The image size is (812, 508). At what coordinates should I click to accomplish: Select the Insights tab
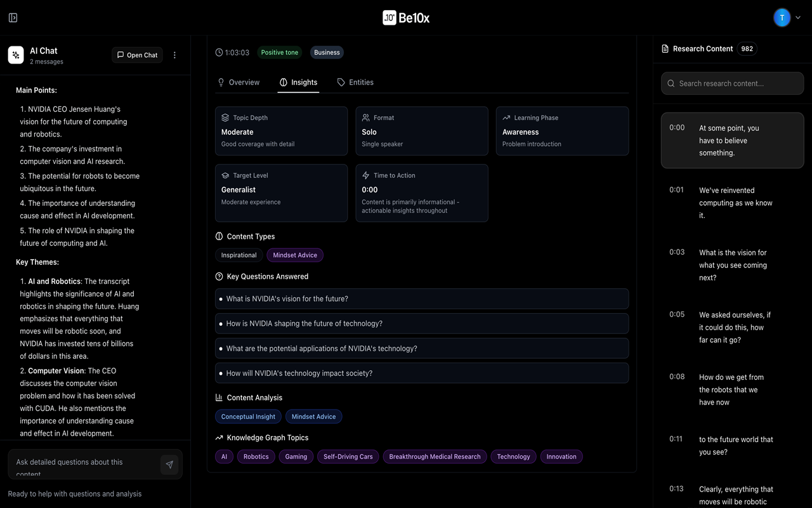[x=298, y=83]
